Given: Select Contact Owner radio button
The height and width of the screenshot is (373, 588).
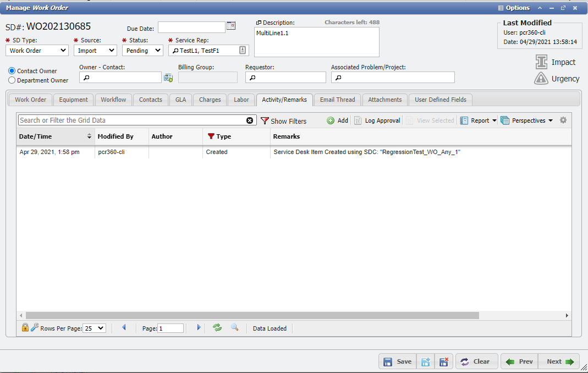Looking at the screenshot, I should click(x=12, y=71).
